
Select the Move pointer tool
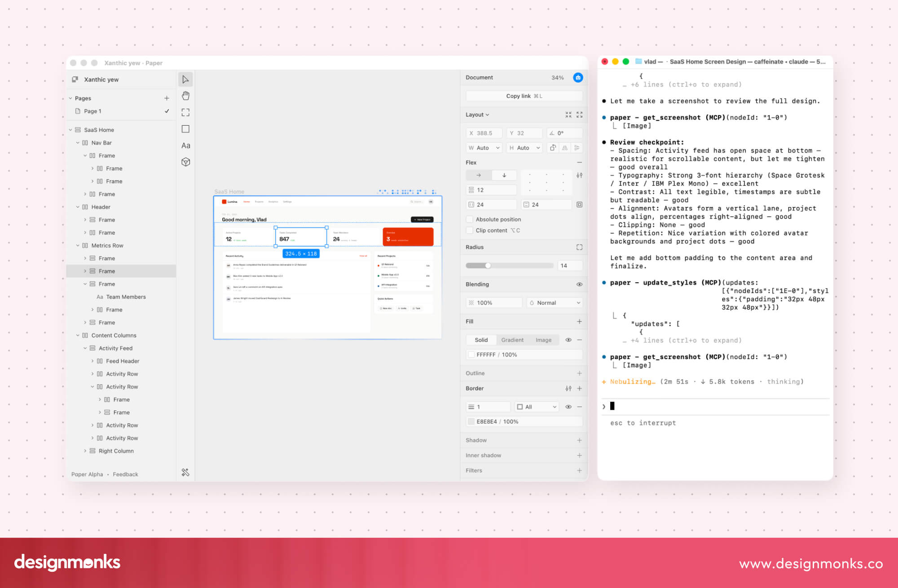tap(185, 79)
